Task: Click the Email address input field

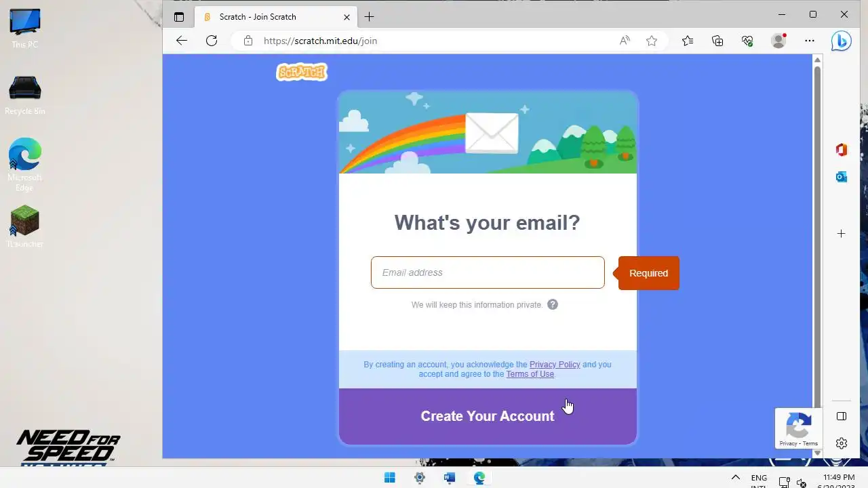Action: pos(488,272)
